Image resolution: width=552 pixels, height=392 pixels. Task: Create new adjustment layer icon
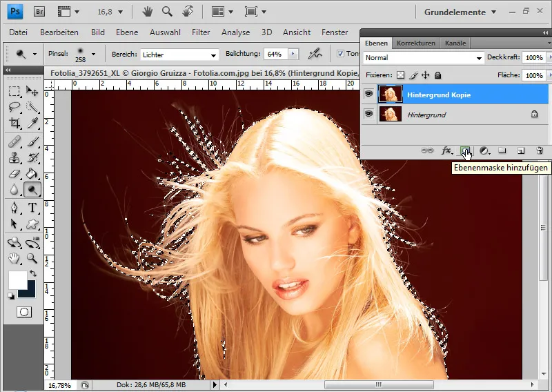[484, 150]
